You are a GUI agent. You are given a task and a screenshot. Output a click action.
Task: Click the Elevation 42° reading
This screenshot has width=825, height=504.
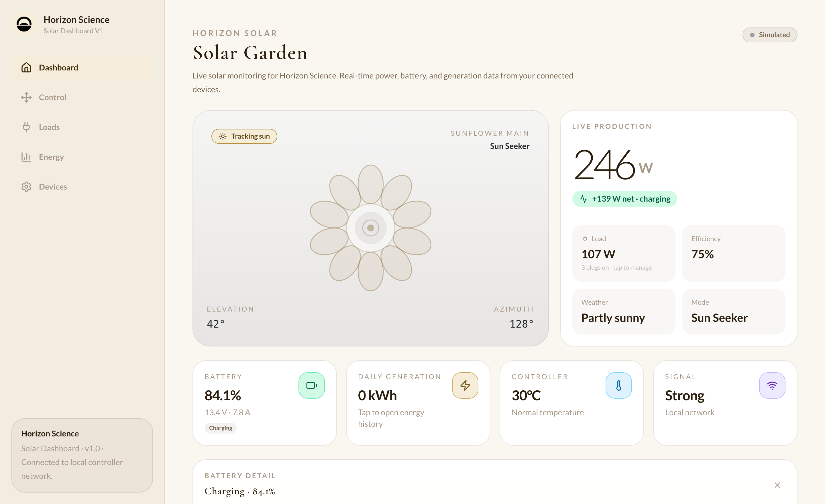coord(216,324)
